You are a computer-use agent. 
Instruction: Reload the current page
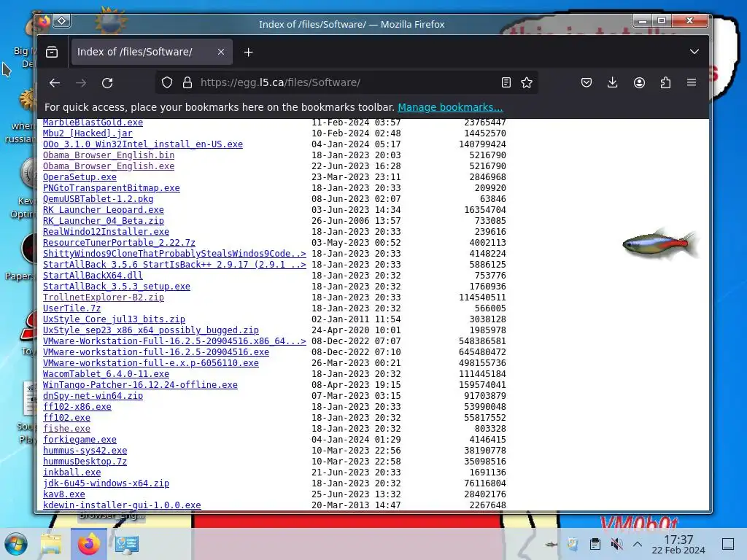tap(108, 83)
